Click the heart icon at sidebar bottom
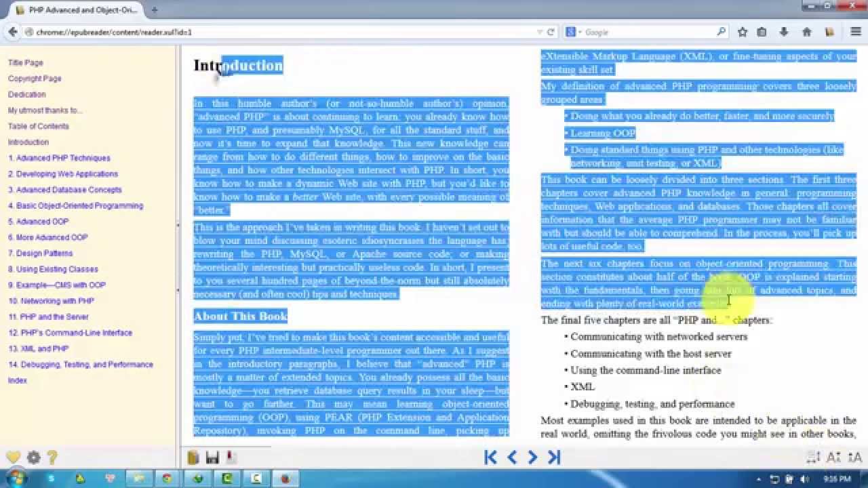The height and width of the screenshot is (488, 868). 12,457
